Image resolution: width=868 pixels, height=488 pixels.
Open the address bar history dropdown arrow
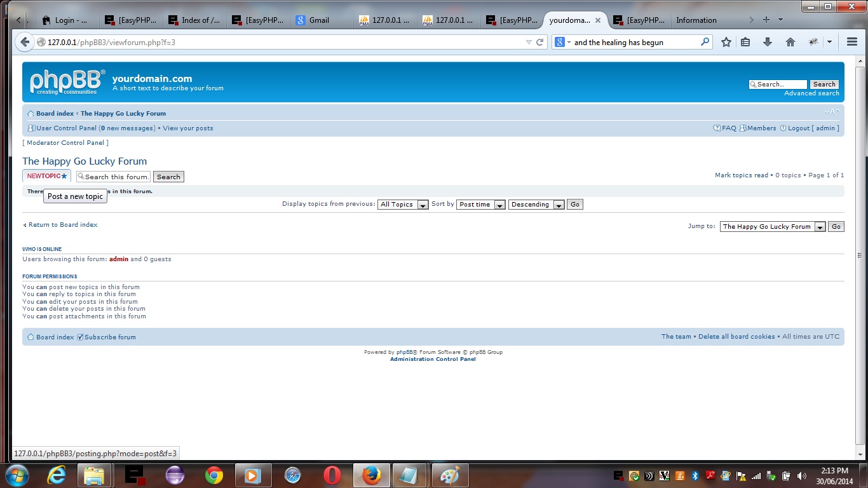point(529,42)
